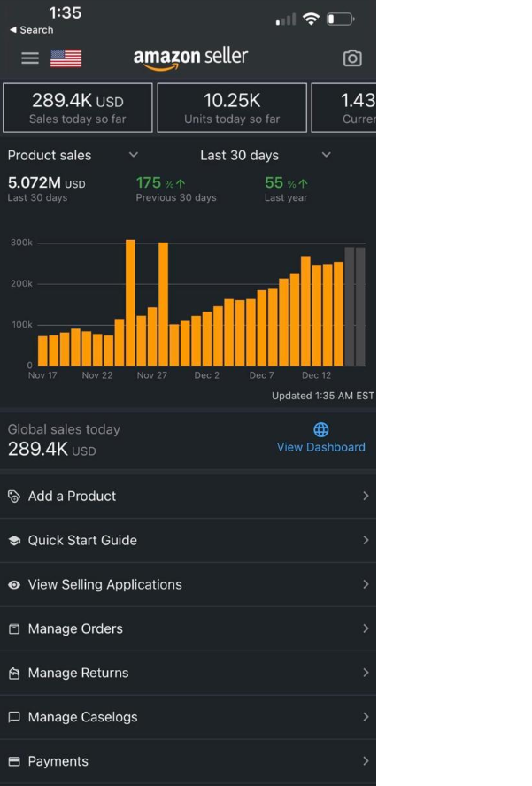Image resolution: width=532 pixels, height=786 pixels.
Task: Tap the 5.072M USD total
Action: [x=46, y=183]
